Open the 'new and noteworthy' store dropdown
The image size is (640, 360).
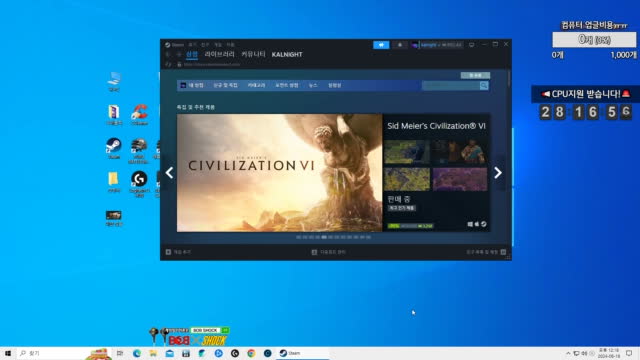[x=225, y=85]
